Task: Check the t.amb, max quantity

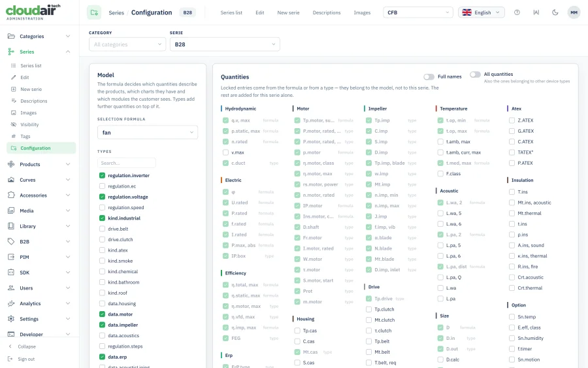Action: (440, 142)
